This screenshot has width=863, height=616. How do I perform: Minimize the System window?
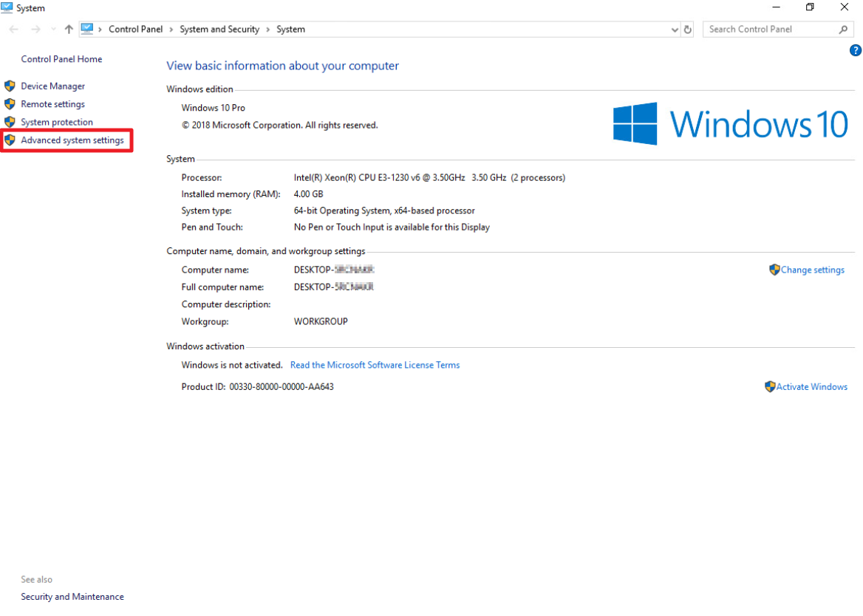click(776, 7)
